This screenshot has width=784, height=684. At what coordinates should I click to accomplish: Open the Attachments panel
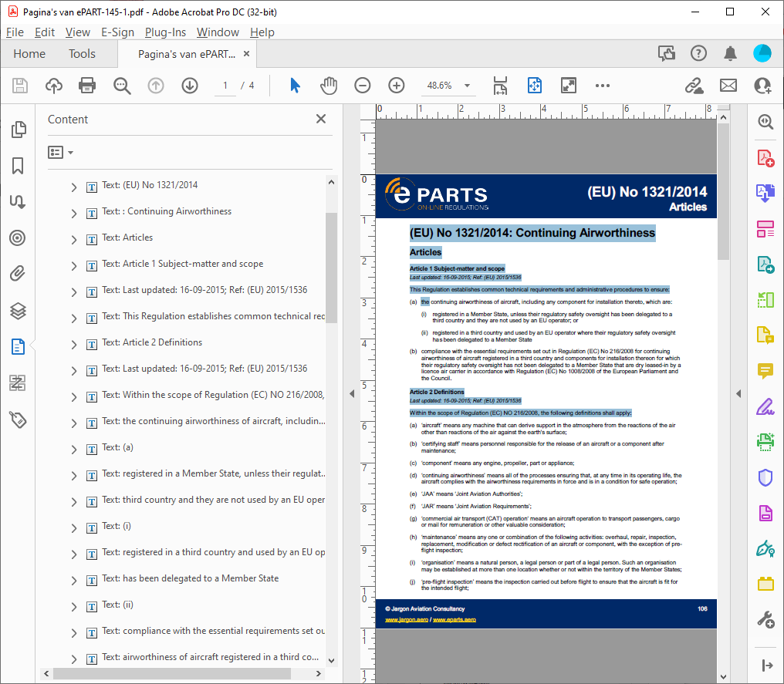point(18,274)
